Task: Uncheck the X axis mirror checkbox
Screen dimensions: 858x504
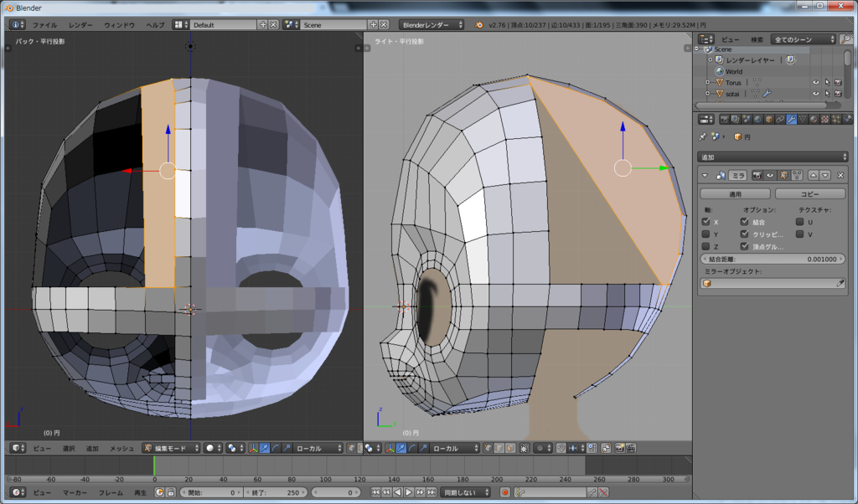Action: pyautogui.click(x=706, y=222)
